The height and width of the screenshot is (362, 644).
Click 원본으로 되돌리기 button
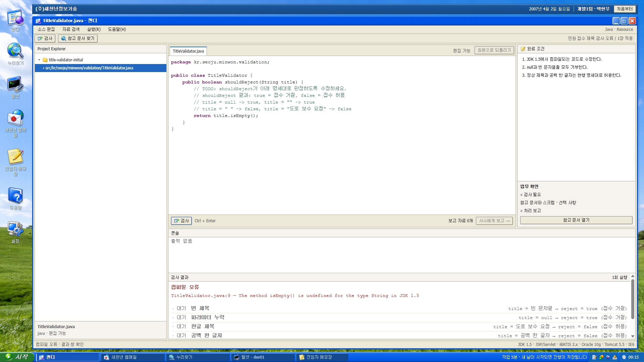point(494,50)
